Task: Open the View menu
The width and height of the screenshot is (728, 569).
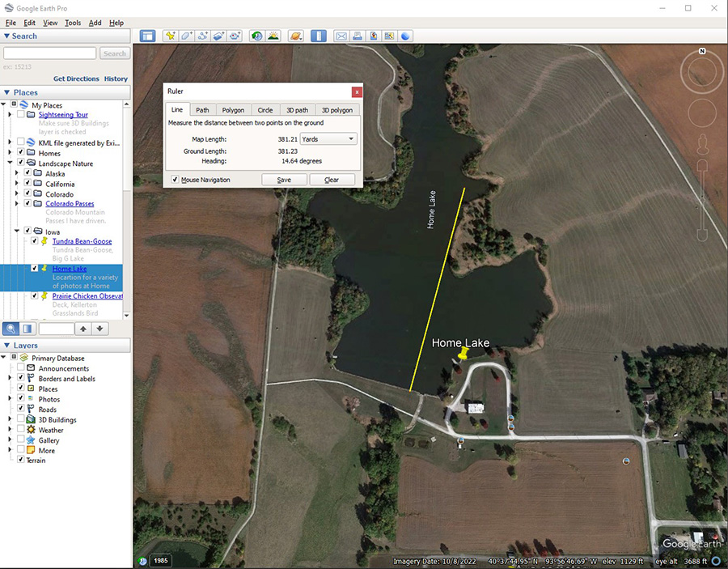Action: tap(50, 23)
